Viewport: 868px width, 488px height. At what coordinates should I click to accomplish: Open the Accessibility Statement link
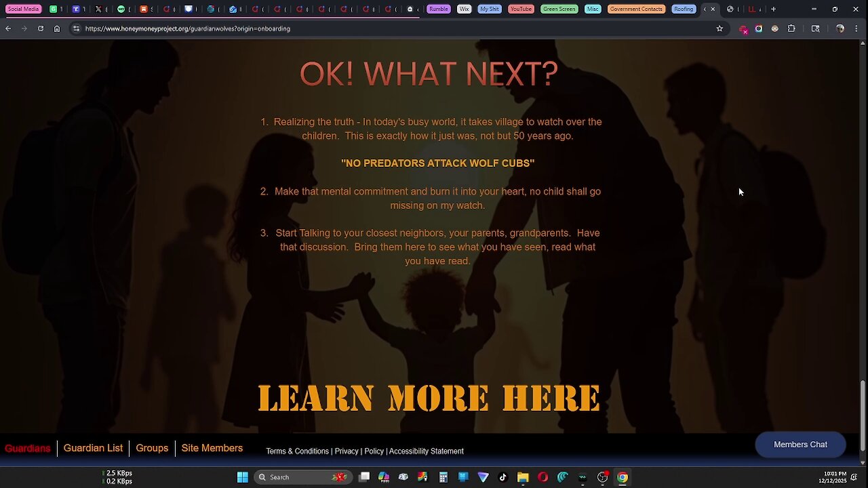(x=427, y=451)
